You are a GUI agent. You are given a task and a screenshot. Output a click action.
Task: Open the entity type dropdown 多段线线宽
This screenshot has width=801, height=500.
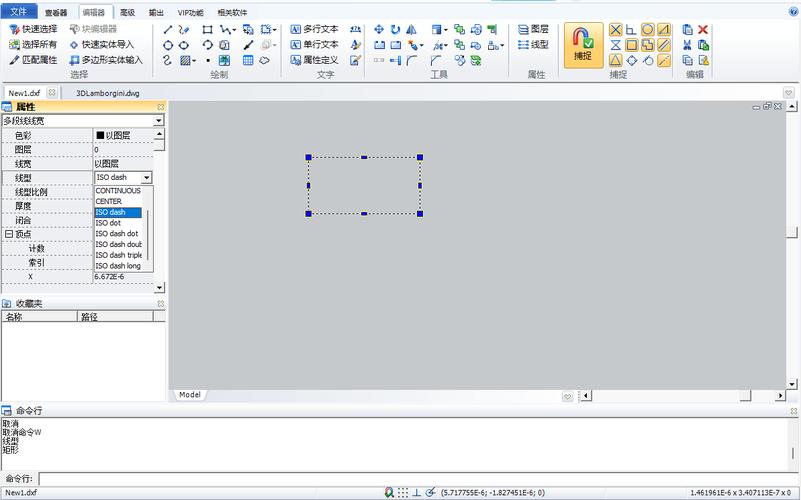pyautogui.click(x=159, y=121)
